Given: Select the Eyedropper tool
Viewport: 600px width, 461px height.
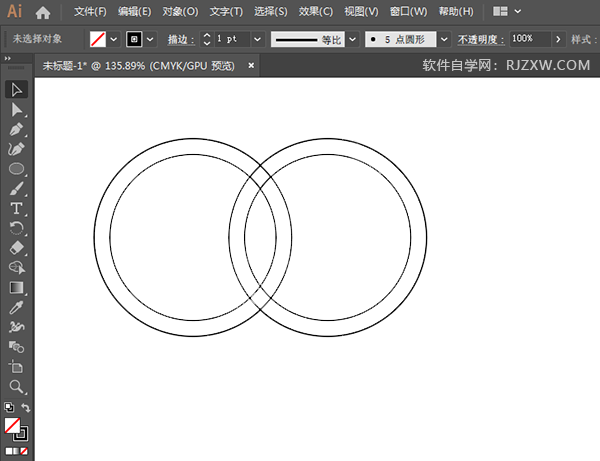Looking at the screenshot, I should (16, 308).
